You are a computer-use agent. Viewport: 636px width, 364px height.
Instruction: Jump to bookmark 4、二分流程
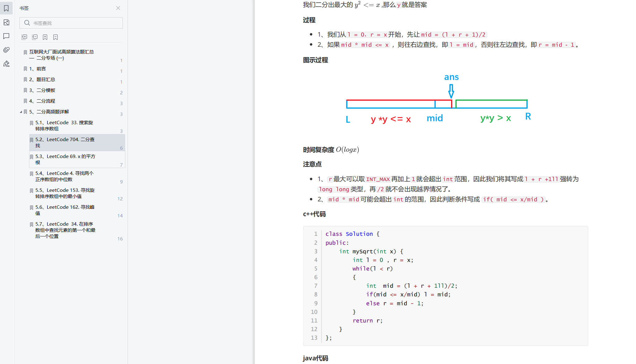pyautogui.click(x=42, y=101)
